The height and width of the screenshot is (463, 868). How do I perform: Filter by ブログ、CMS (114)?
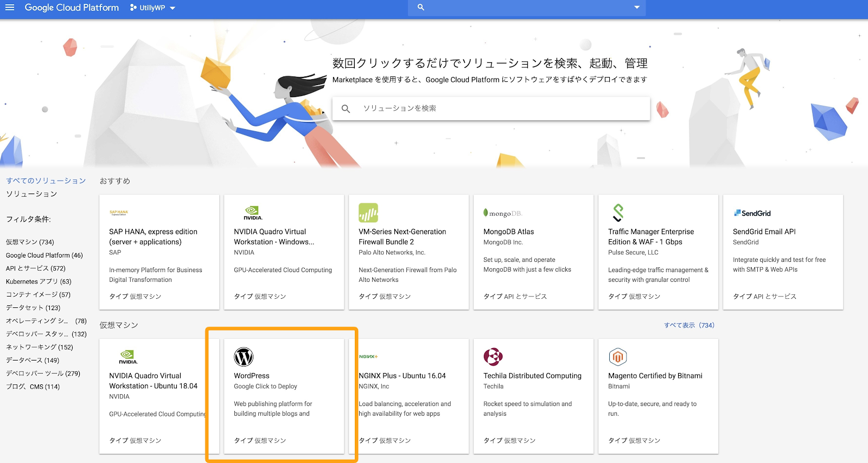(x=33, y=387)
